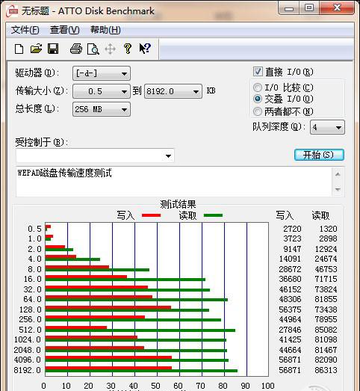
Task: Expand the 队列深度 queue depth dropdown
Action: (327, 127)
